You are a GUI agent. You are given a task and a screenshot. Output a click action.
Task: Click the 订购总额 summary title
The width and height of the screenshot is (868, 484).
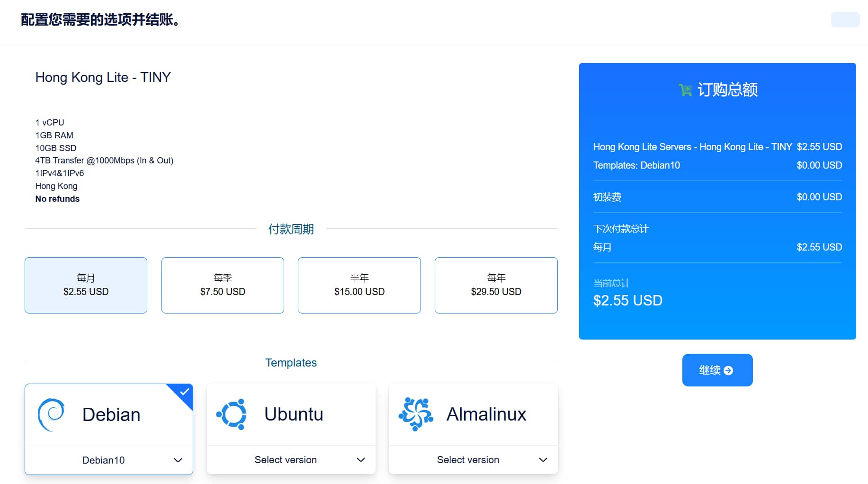coord(727,90)
